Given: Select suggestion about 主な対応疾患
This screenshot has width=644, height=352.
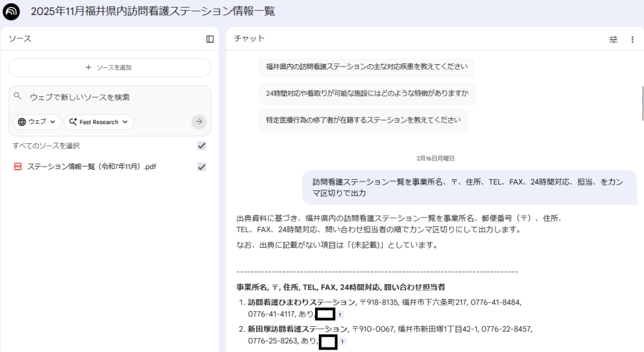Looking at the screenshot, I should coord(366,67).
